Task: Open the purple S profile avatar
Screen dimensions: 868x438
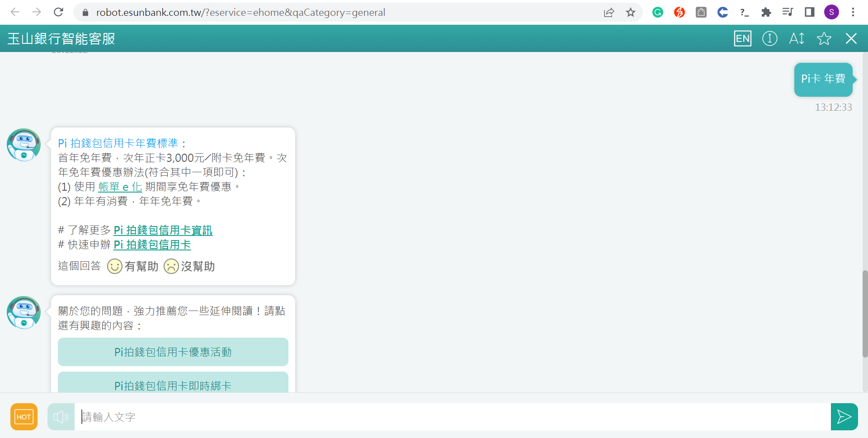Action: click(831, 12)
